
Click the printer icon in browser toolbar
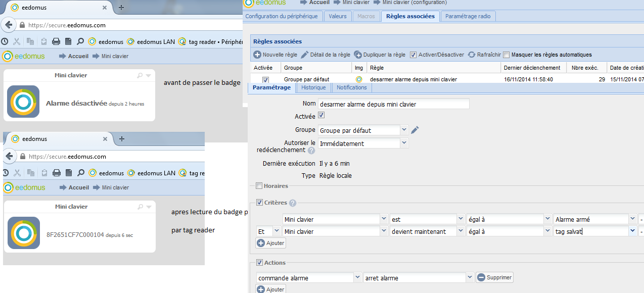pos(57,41)
